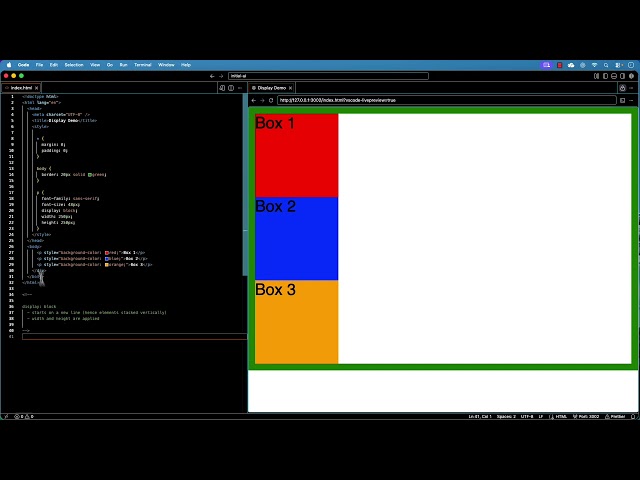This screenshot has height=480, width=640.
Task: Click the title bar command center search box
Action: click(x=328, y=76)
